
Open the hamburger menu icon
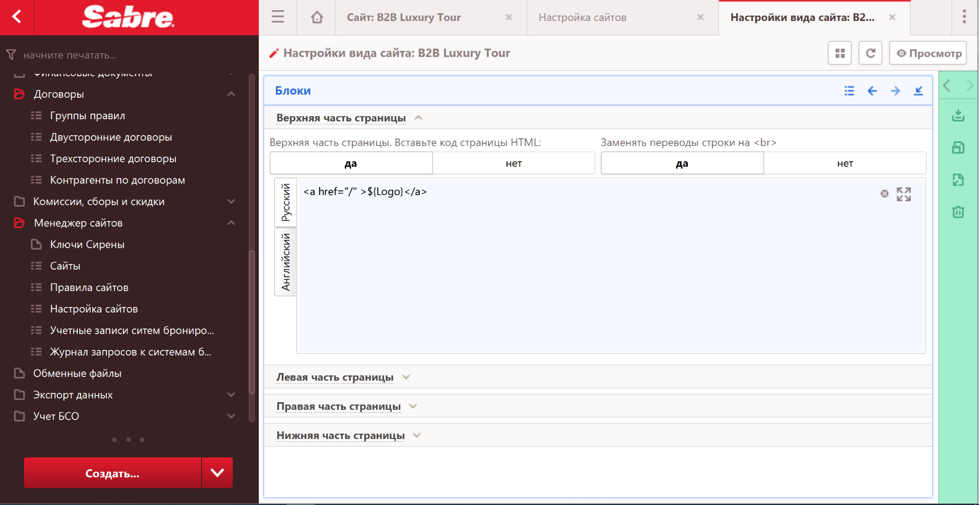point(278,17)
